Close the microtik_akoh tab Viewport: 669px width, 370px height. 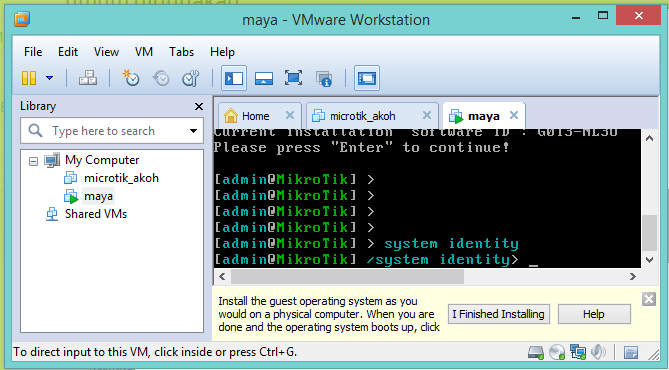(427, 115)
